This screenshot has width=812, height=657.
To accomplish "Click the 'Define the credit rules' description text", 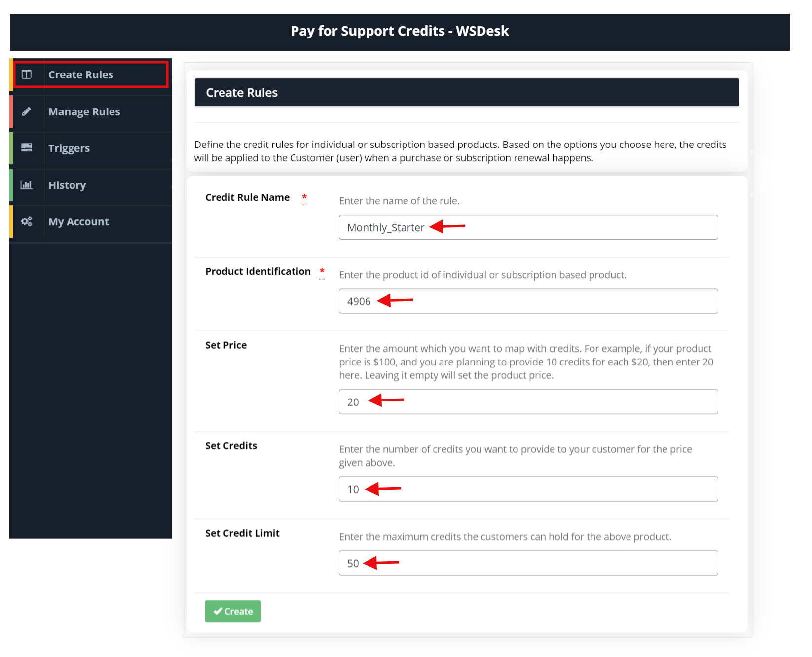I will pos(460,151).
